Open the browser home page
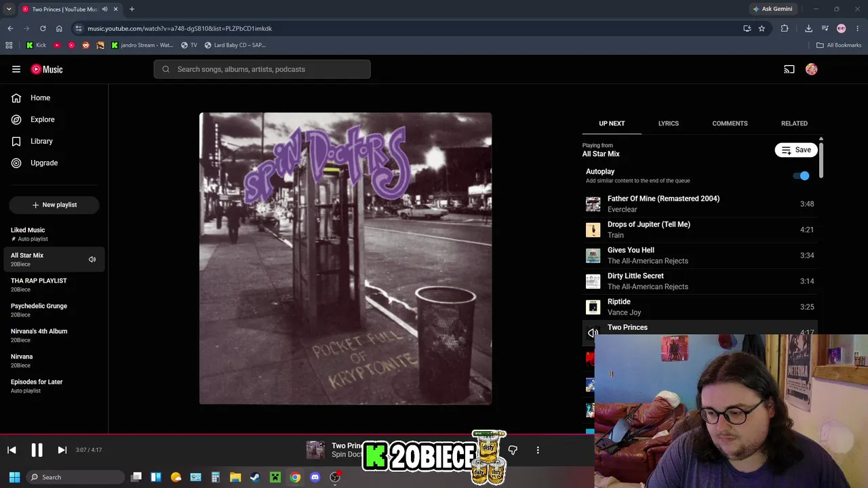This screenshot has height=488, width=868. (x=59, y=28)
